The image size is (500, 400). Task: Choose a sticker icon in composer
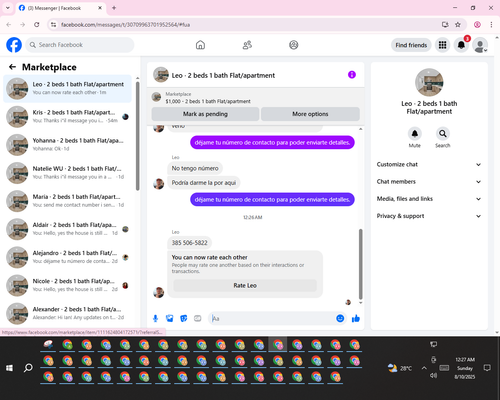[184, 318]
